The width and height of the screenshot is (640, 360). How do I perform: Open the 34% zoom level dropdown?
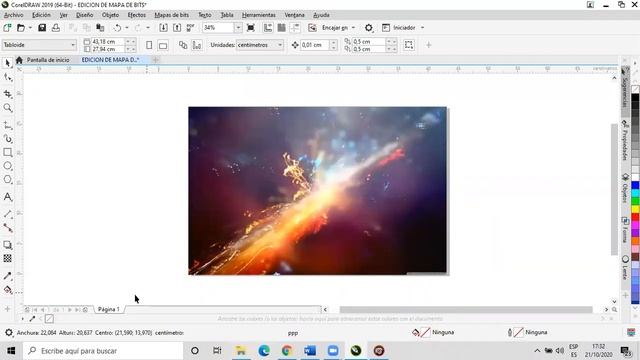click(238, 28)
